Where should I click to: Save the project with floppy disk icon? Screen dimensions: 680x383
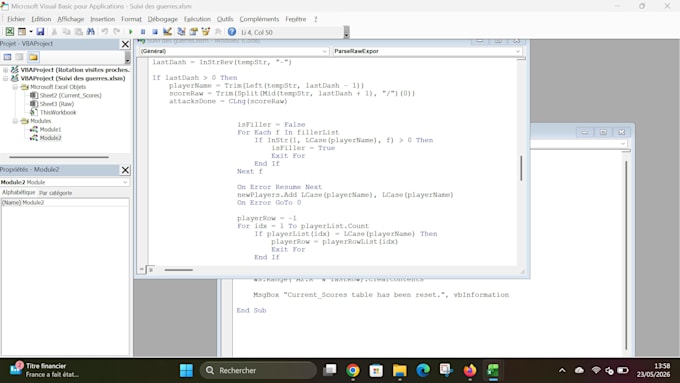[40, 32]
